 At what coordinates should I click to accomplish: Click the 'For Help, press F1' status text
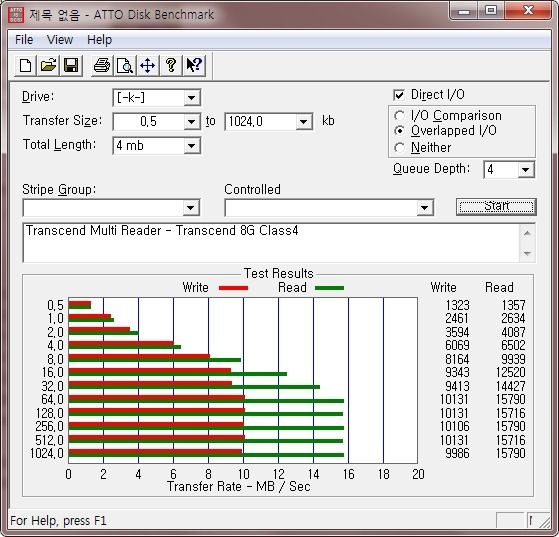pos(58,521)
